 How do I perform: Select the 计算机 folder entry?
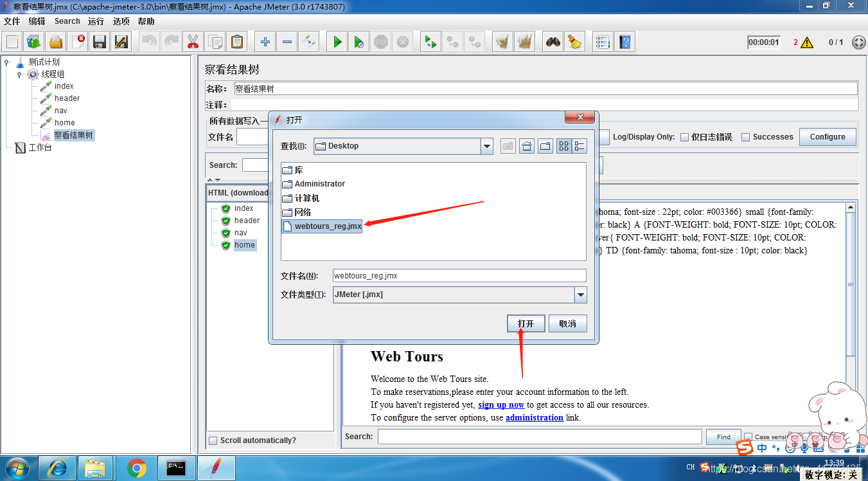point(301,198)
